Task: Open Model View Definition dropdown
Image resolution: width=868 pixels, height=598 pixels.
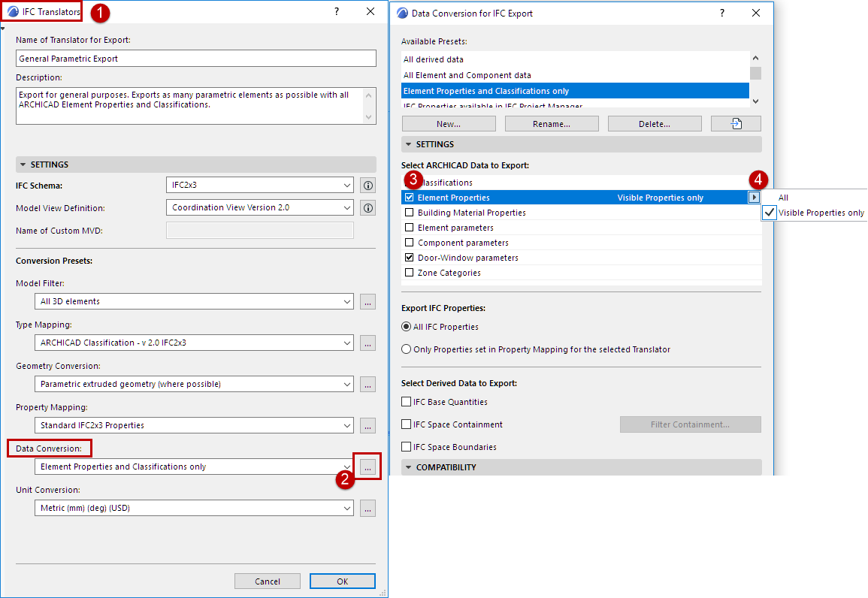Action: [x=259, y=208]
